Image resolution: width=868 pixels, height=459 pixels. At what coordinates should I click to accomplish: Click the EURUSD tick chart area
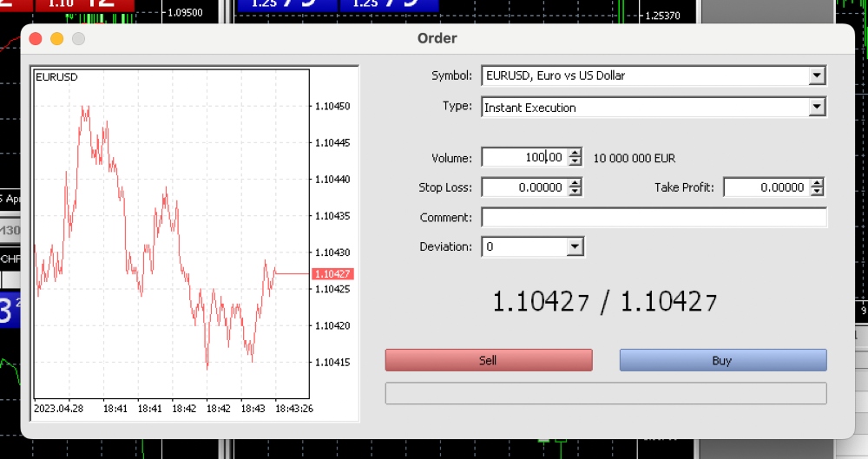click(171, 233)
